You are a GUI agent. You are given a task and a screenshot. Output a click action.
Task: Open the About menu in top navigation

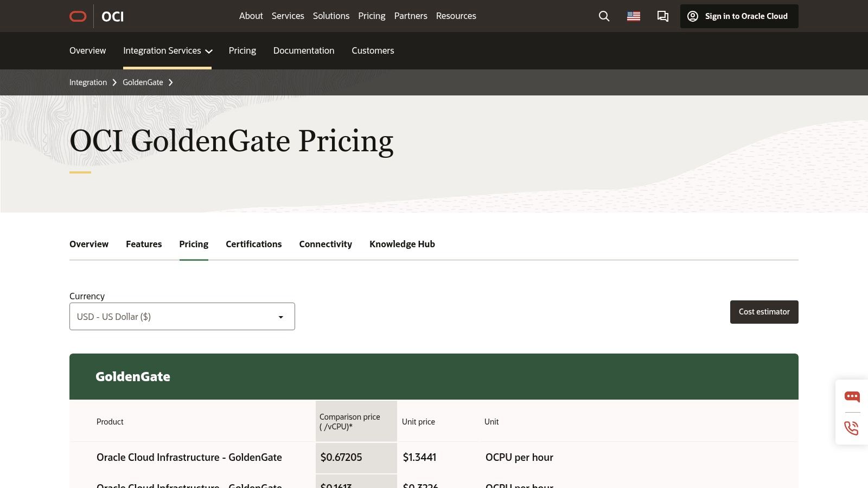pos(251,16)
